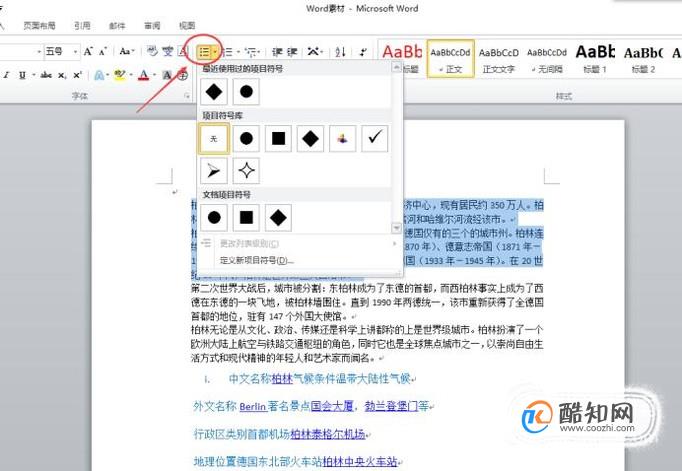Apply the 正文 style

pyautogui.click(x=451, y=59)
